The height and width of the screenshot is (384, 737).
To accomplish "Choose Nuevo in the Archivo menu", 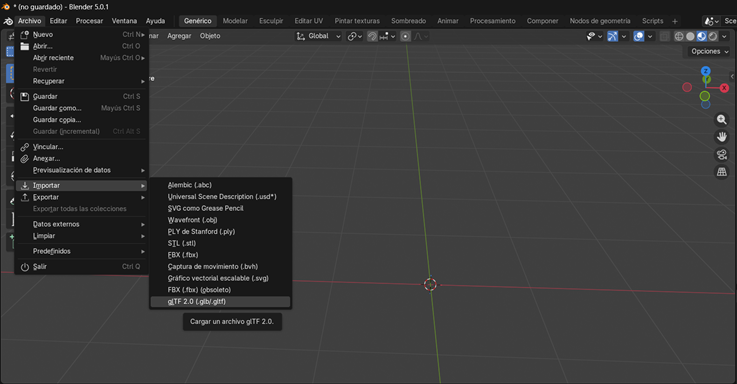I will (82, 35).
